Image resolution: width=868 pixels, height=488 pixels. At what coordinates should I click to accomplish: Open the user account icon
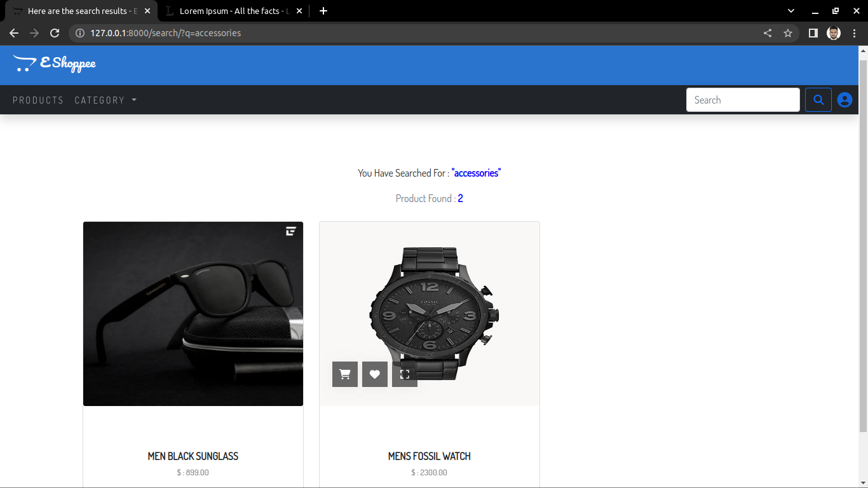tap(844, 100)
